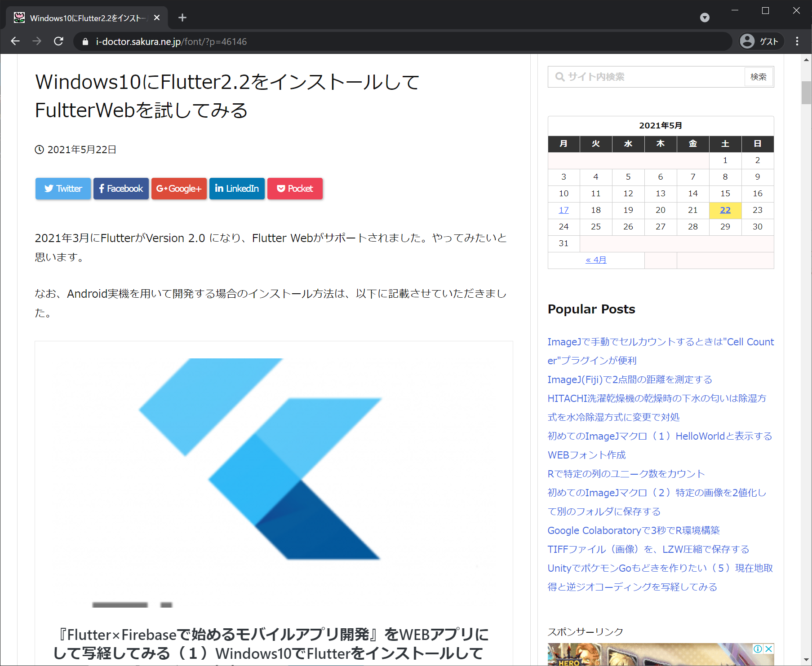Click the 2021年5月22日 post date
The width and height of the screenshot is (812, 666).
(82, 150)
